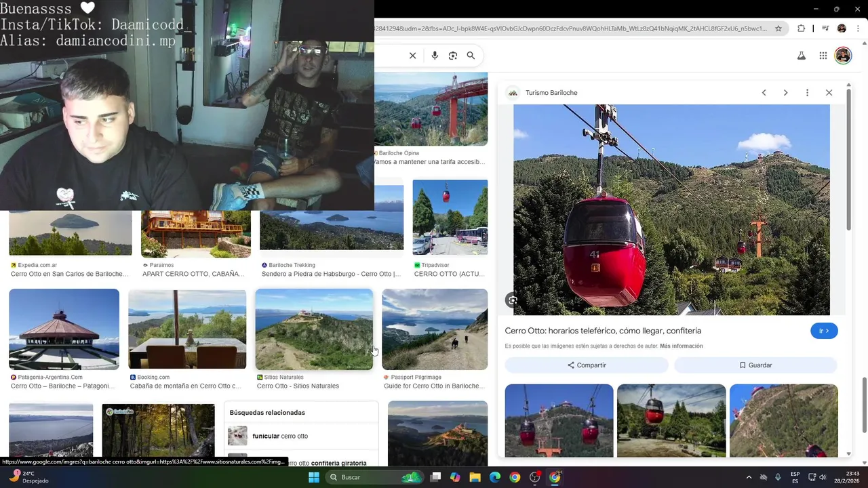Open Chrome three-dot menu

click(856, 28)
